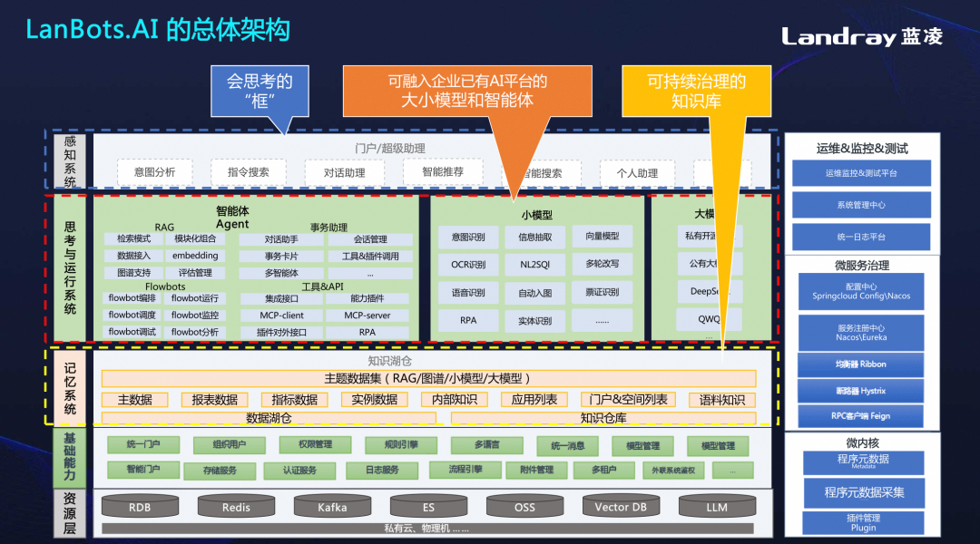The height and width of the screenshot is (544, 980).
Task: Click the 语料知识 box
Action: click(x=722, y=400)
